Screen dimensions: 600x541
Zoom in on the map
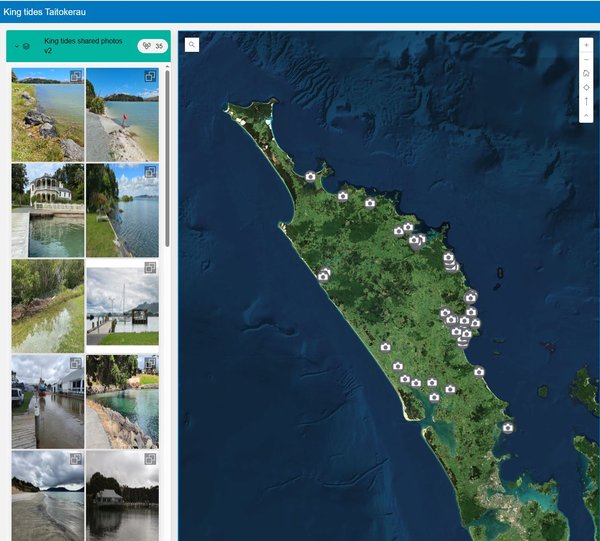click(x=586, y=45)
